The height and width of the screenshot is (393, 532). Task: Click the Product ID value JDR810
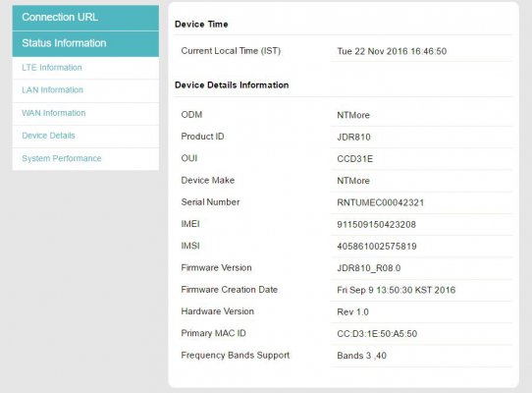353,138
